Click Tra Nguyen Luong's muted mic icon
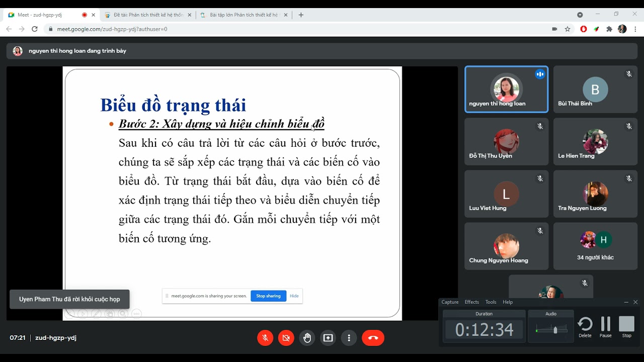This screenshot has height=362, width=644. (629, 178)
